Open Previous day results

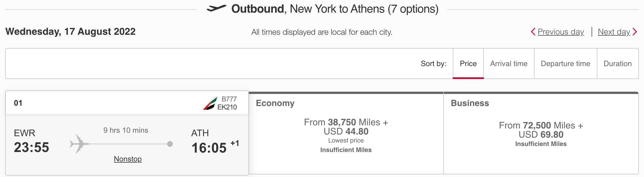[x=561, y=32]
